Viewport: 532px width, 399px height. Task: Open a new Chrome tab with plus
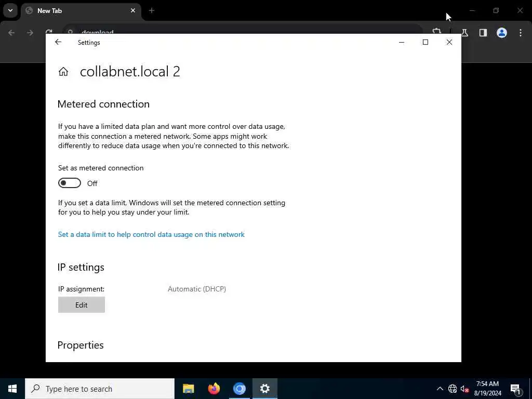coord(152,10)
